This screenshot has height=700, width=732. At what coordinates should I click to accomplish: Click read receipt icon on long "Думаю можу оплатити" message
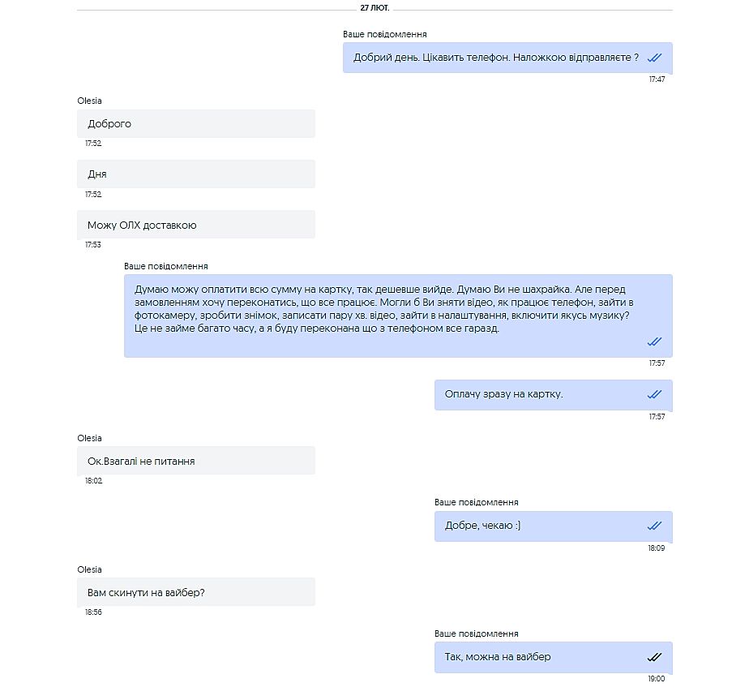pos(655,341)
